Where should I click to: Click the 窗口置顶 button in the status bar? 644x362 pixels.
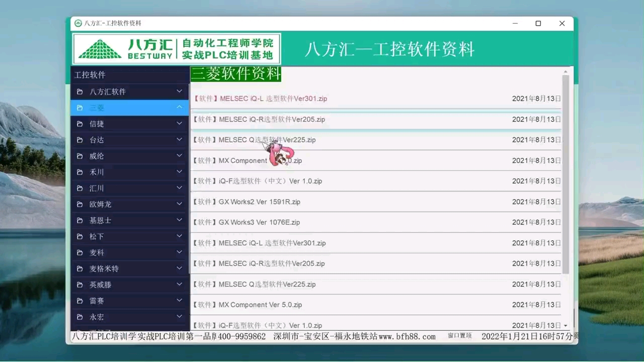(460, 335)
